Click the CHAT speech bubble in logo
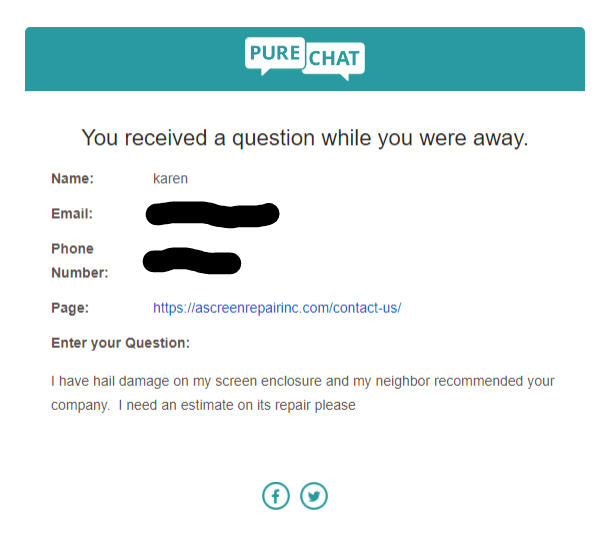This screenshot has height=534, width=609. [x=334, y=60]
